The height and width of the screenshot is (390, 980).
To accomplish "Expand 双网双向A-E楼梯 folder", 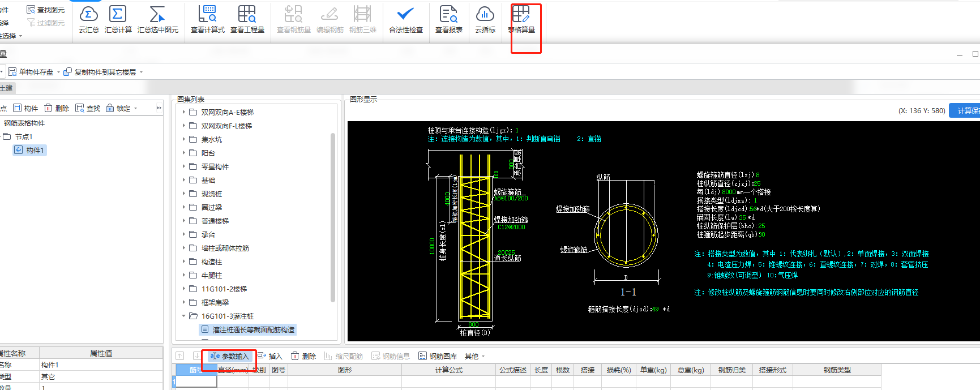I will [x=183, y=112].
